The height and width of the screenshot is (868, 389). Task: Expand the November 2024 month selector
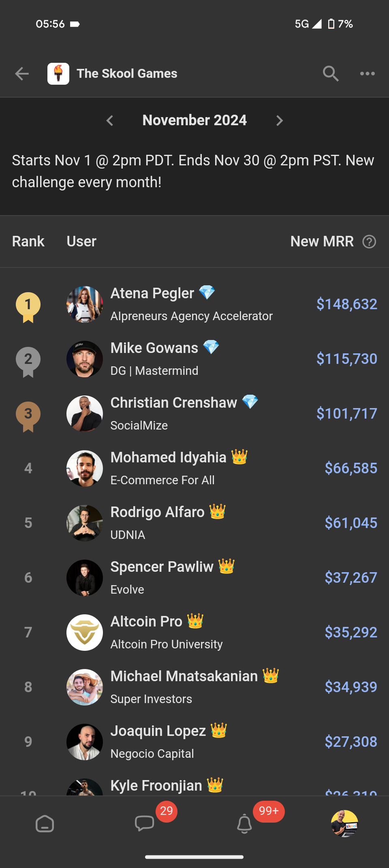tap(194, 120)
